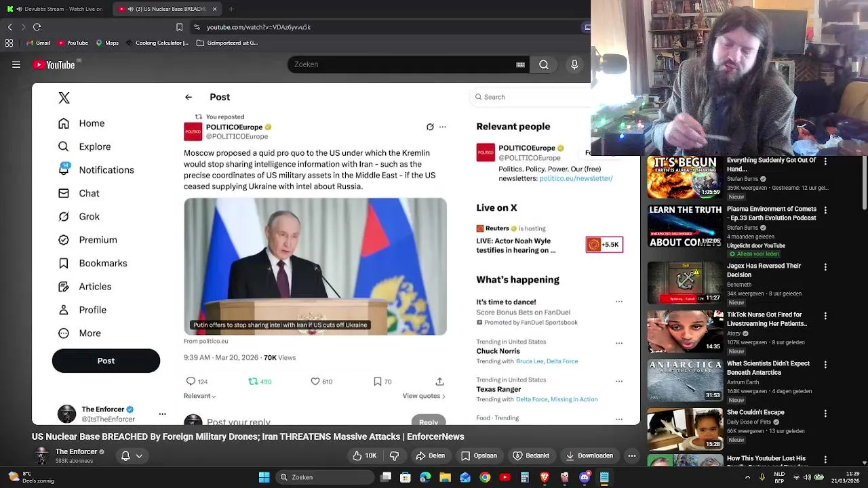Click the YouTube search magnifier button
This screenshot has height=488, width=868.
coord(544,64)
